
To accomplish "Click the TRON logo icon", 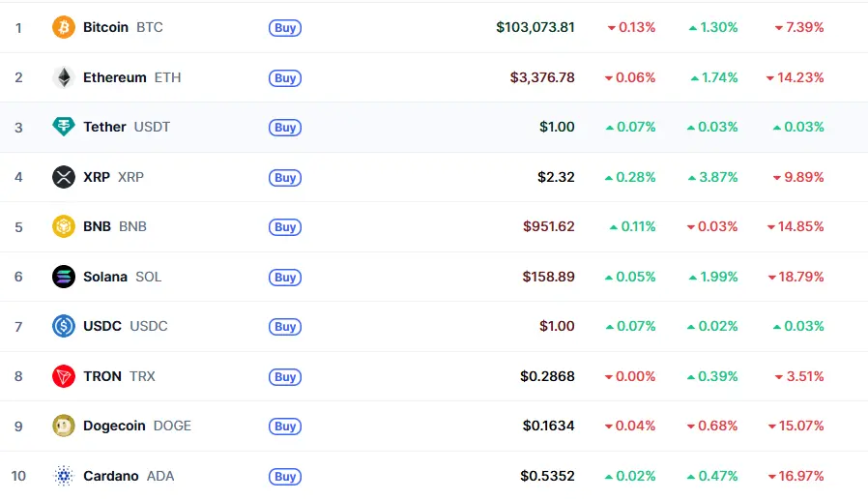I will [64, 376].
